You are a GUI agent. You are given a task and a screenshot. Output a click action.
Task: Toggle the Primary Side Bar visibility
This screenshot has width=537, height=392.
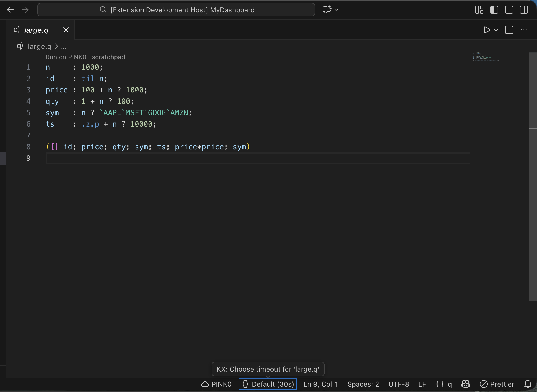click(x=494, y=10)
